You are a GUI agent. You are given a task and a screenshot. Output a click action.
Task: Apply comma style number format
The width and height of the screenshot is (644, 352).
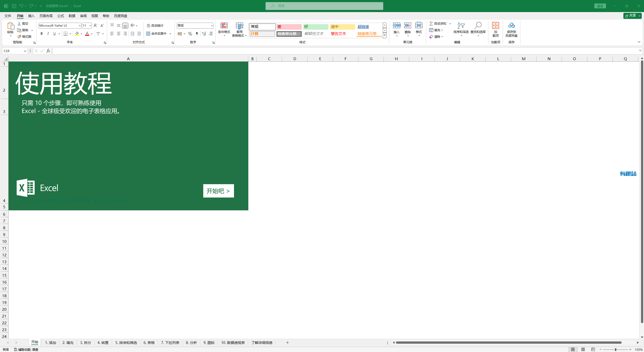coord(197,34)
